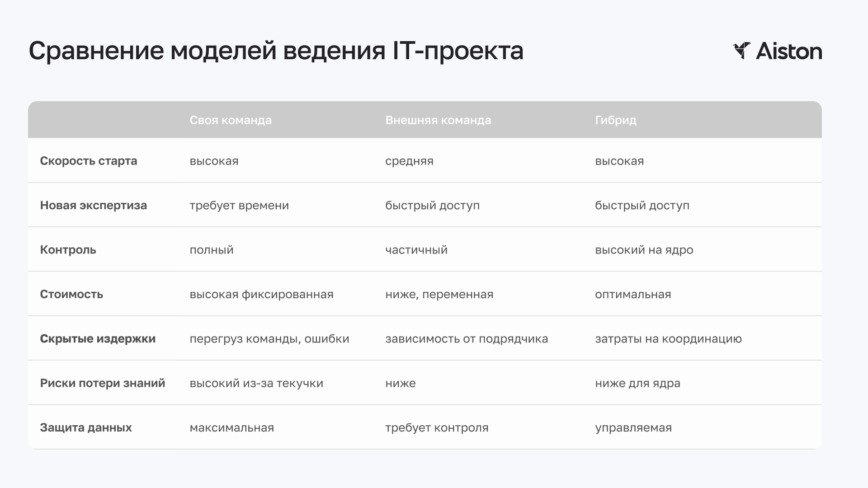Select the slide title about IT-проекта
This screenshot has width=868, height=488.
click(276, 51)
